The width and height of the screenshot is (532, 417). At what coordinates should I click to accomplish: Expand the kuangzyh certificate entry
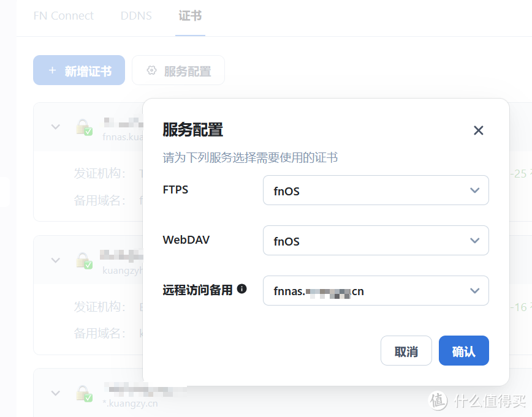click(55, 260)
